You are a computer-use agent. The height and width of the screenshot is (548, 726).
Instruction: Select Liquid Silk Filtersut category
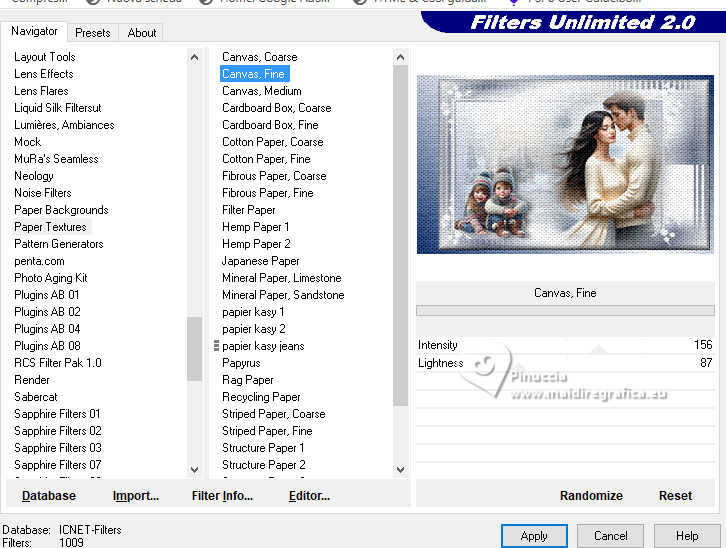coord(57,108)
